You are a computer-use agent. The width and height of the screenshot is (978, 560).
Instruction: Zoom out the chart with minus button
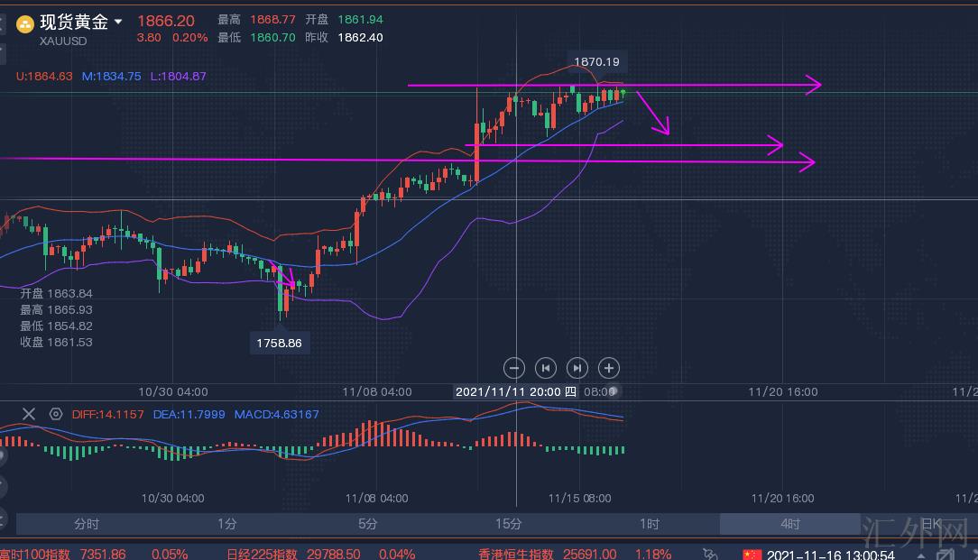point(514,367)
